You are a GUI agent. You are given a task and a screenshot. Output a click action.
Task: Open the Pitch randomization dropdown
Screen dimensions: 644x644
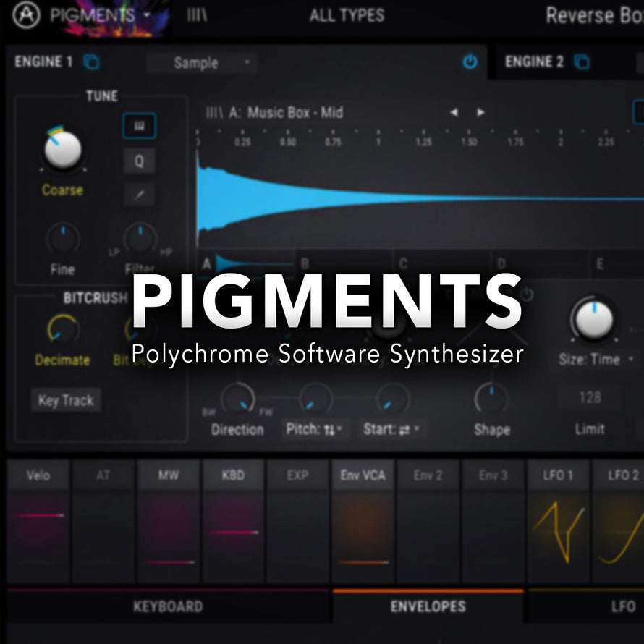point(315,429)
